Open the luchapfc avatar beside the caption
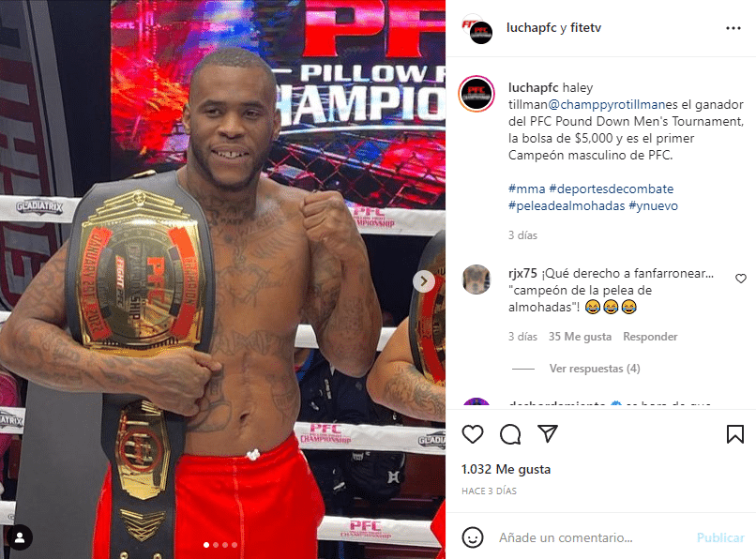Image resolution: width=756 pixels, height=559 pixels. [476, 94]
